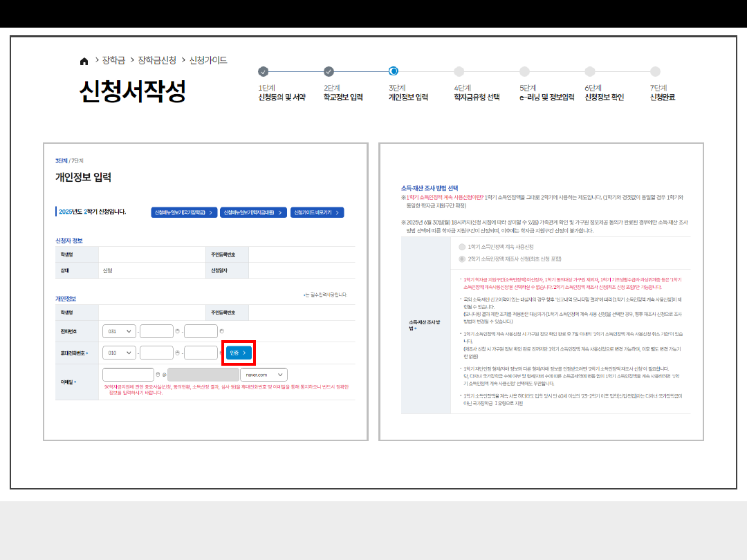Open the 010 mobile prefix dropdown
Screen dimensions: 747x560
pos(119,353)
